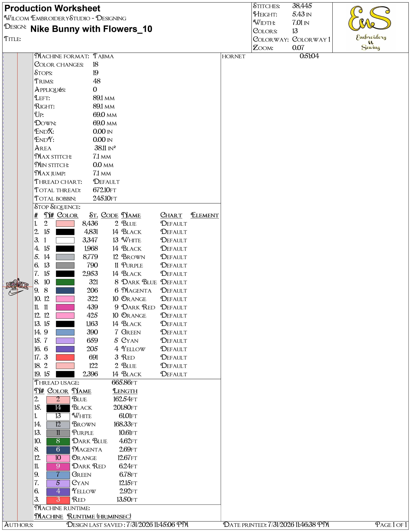Select the "Chart" column header
The image size is (411, 532).
171,215
